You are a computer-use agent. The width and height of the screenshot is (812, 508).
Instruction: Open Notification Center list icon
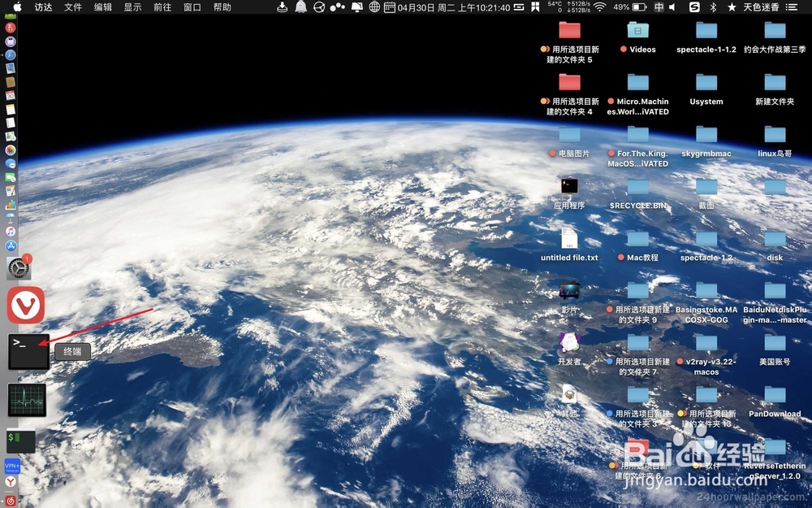click(x=792, y=7)
